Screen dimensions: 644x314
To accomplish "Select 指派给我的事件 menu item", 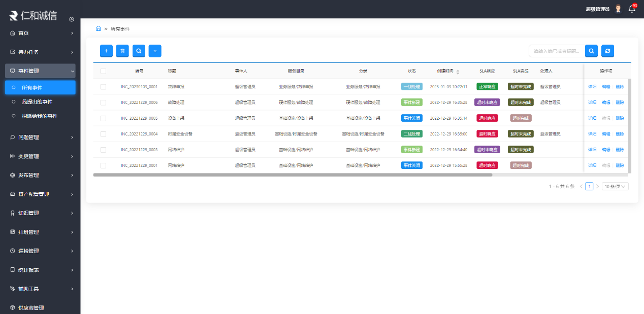I will pyautogui.click(x=40, y=116).
